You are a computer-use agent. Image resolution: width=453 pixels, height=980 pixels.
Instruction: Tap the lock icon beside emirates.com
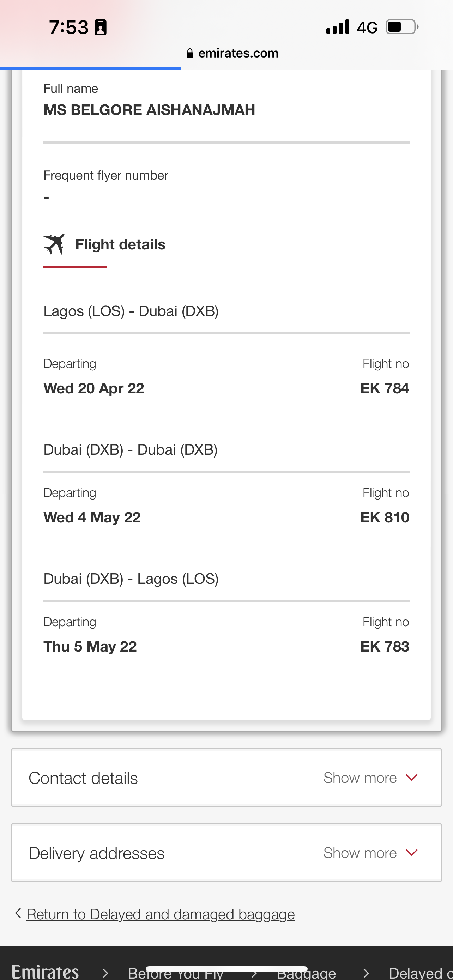190,53
